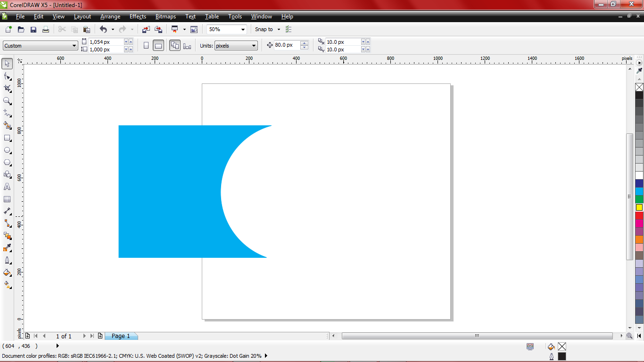
Task: Select the Pick tool
Action: pyautogui.click(x=7, y=64)
